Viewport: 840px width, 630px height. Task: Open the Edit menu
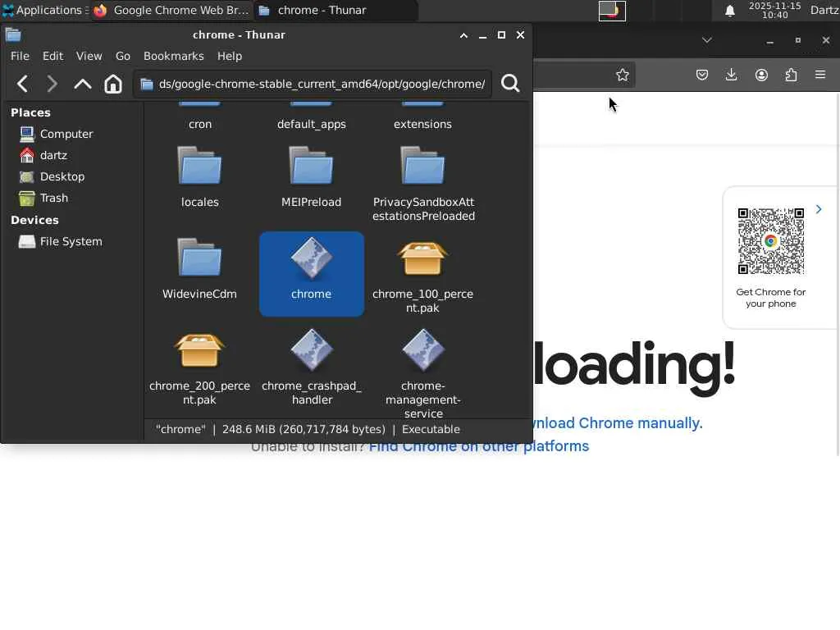click(x=52, y=57)
